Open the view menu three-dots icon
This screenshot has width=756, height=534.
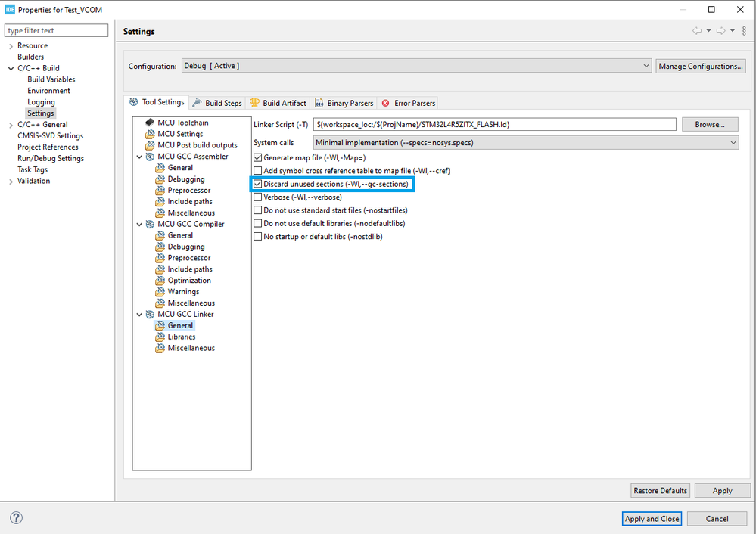click(x=745, y=31)
